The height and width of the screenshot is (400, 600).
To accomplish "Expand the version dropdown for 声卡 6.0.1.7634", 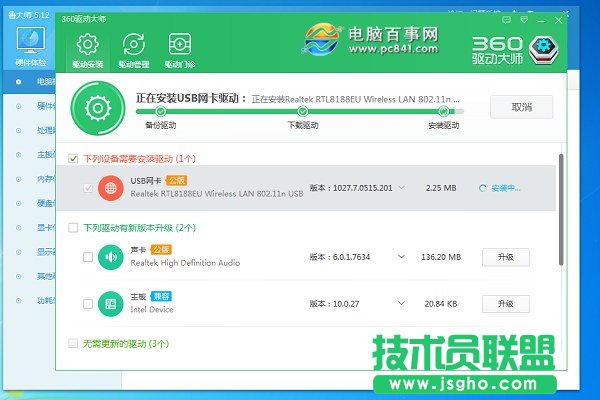I will click(401, 257).
